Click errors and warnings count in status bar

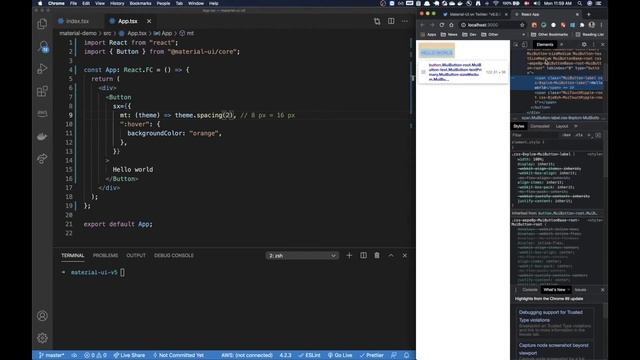click(95, 356)
